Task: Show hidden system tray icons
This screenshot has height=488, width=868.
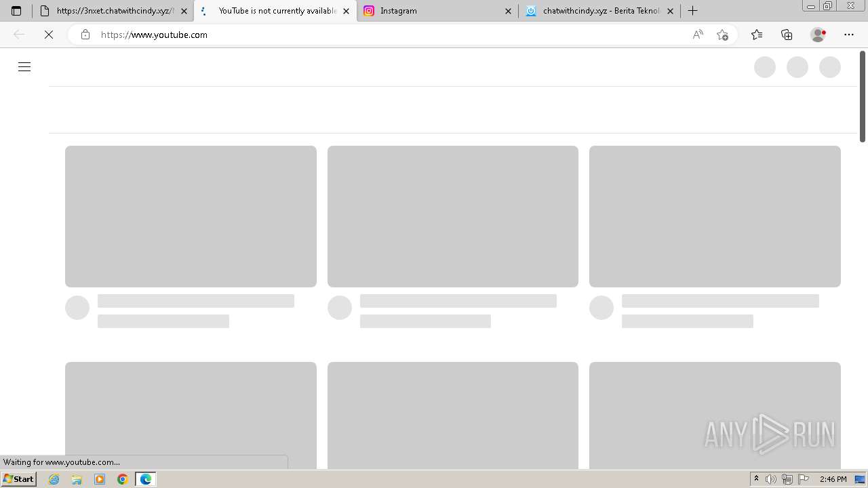Action: coord(756,479)
